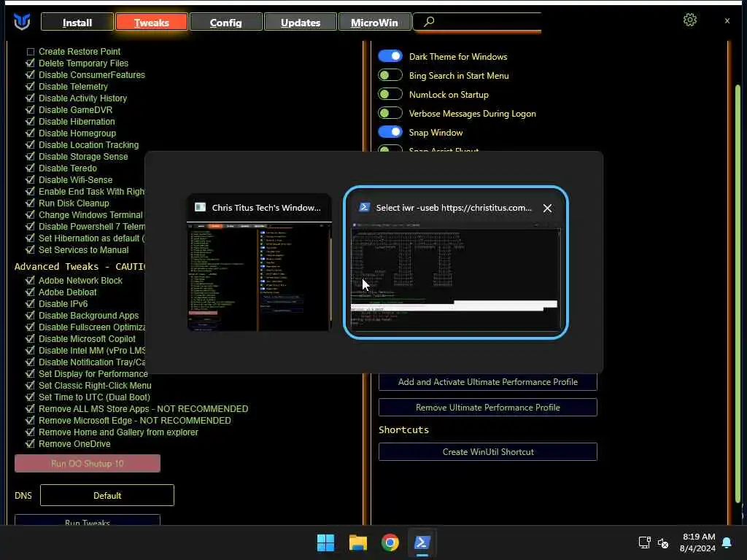The height and width of the screenshot is (560, 747).
Task: Click Create WinUtil Shortcut button
Action: (x=488, y=452)
